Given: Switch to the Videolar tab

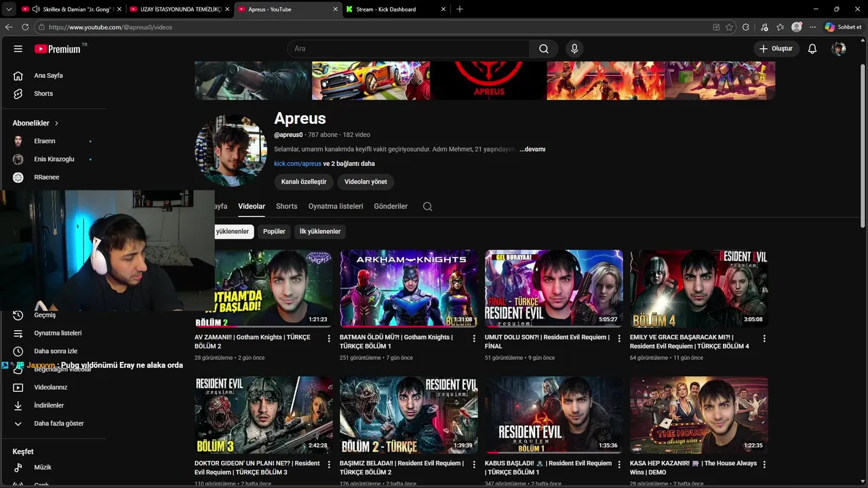Looking at the screenshot, I should tap(252, 206).
